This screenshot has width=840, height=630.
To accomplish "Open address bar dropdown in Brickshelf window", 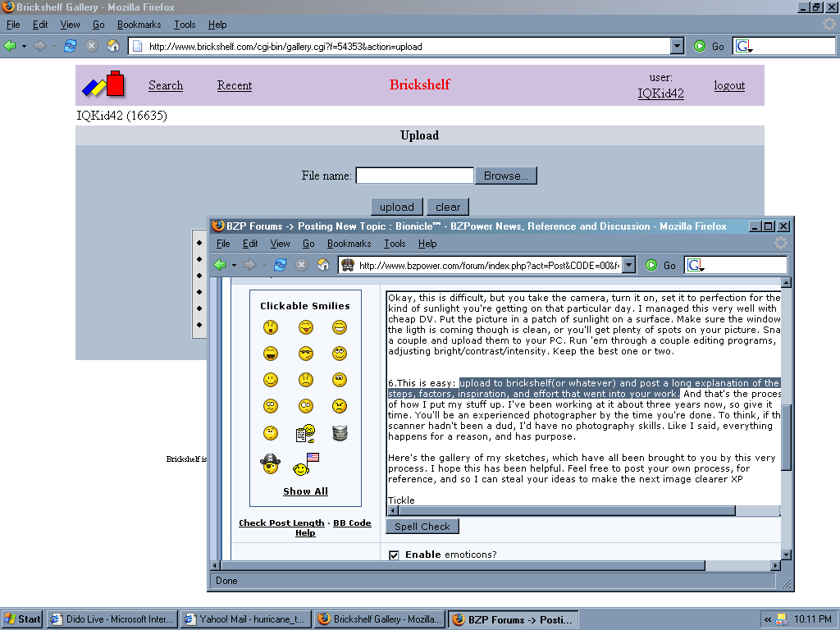I will click(x=677, y=47).
